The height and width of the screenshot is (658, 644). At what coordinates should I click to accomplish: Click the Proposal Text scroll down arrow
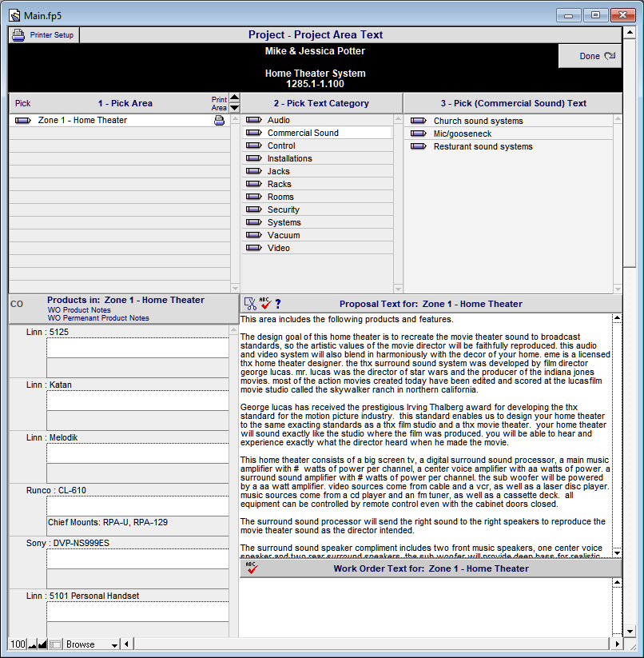[x=617, y=553]
